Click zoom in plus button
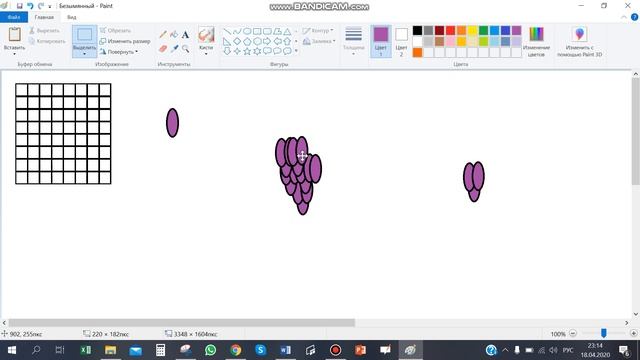Viewport: 640px width, 360px height. pos(633,333)
